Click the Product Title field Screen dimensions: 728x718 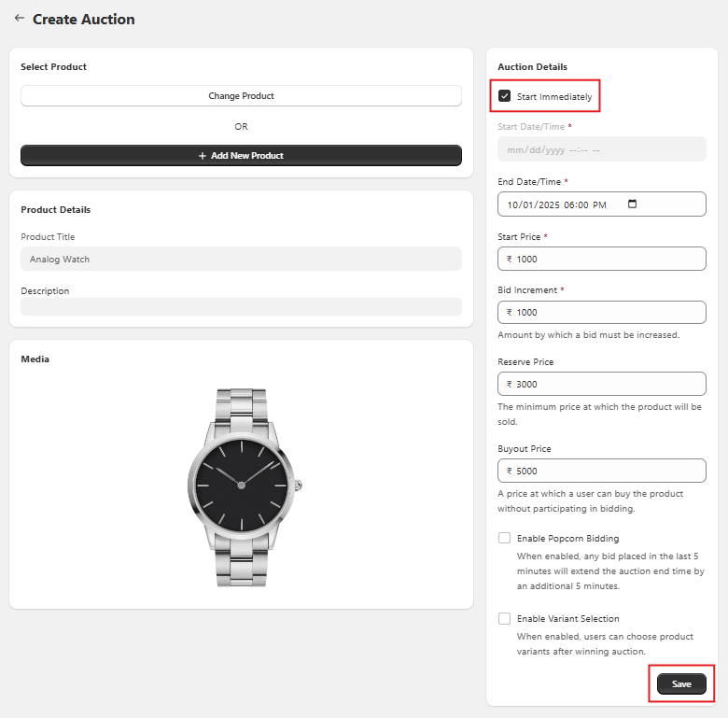pyautogui.click(x=241, y=259)
